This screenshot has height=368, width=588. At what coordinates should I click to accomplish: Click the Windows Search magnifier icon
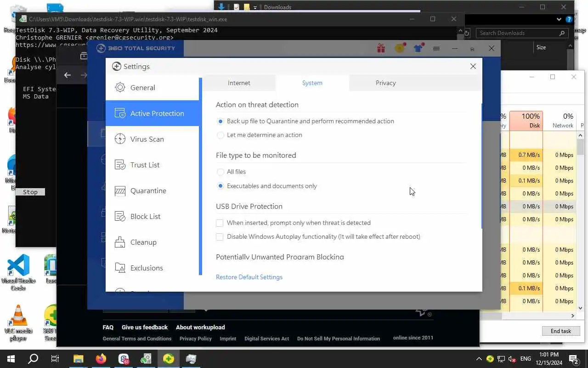click(33, 359)
